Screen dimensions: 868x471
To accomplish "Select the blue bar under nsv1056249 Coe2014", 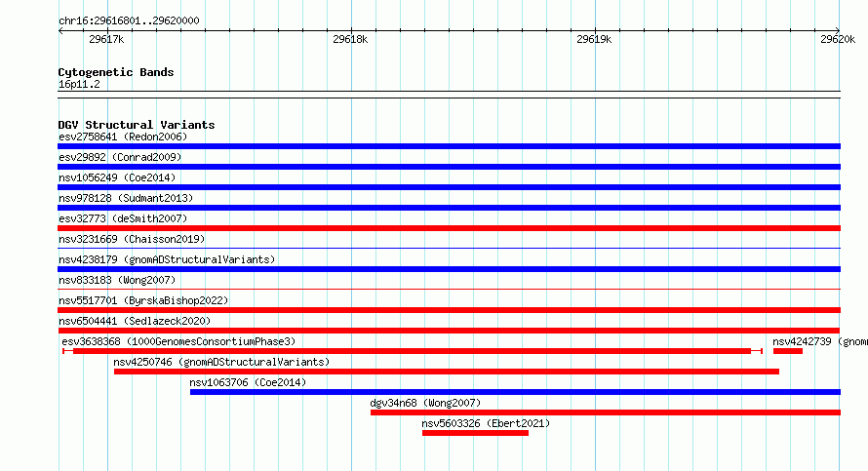I will (x=449, y=187).
